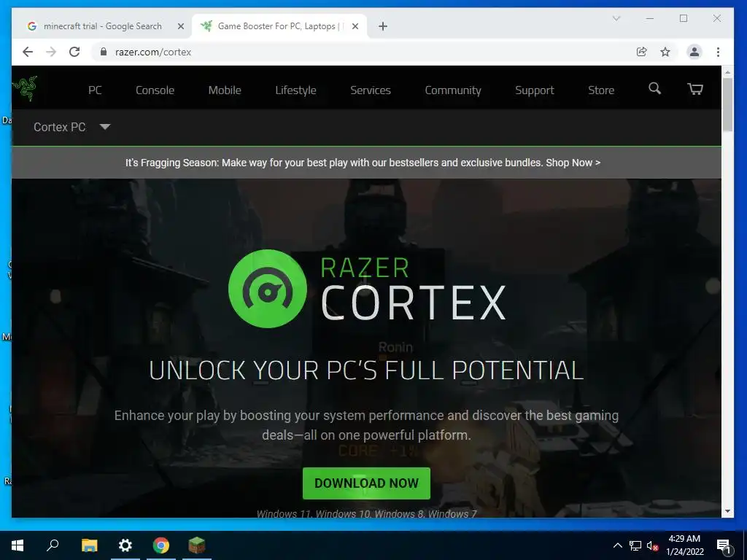Open the Chrome profile avatar
The height and width of the screenshot is (560, 747).
[x=694, y=52]
